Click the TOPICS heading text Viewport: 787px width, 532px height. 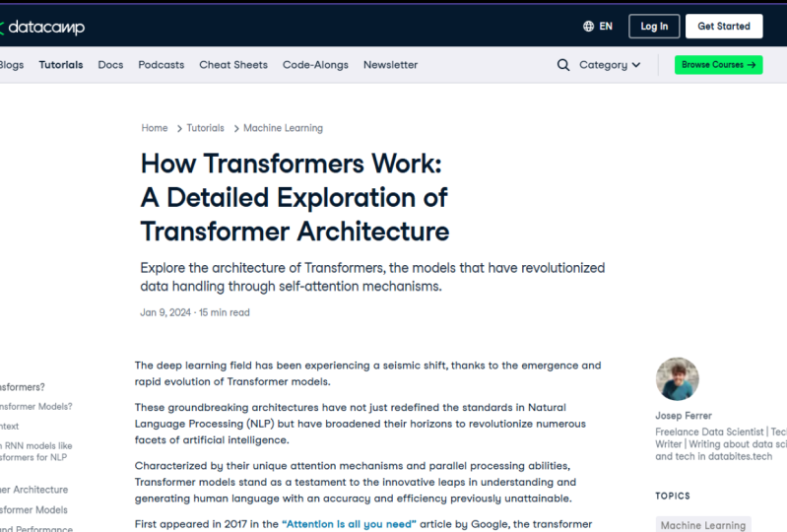pos(673,496)
